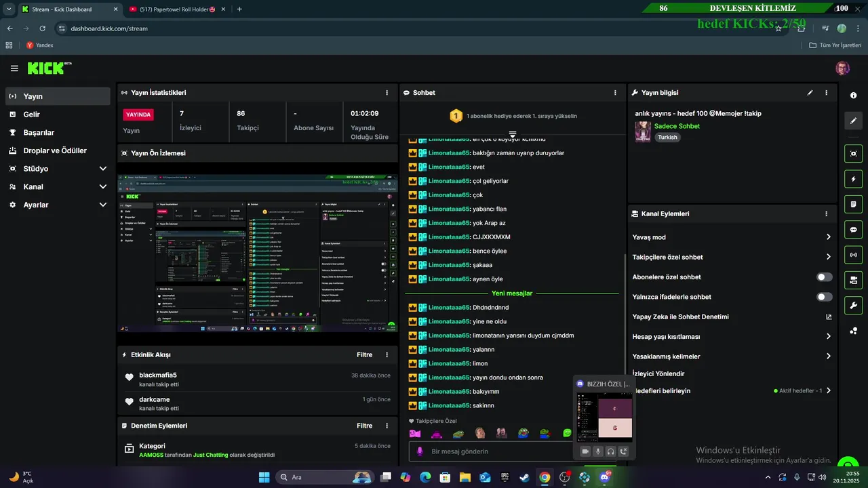868x488 pixels.
Task: Mute the microphone in the Discord call overlay
Action: coord(598,451)
